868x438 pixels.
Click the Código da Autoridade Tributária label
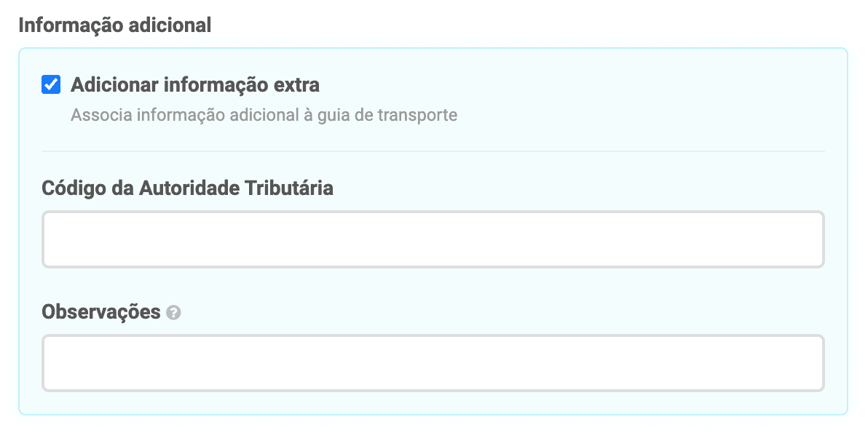point(187,188)
